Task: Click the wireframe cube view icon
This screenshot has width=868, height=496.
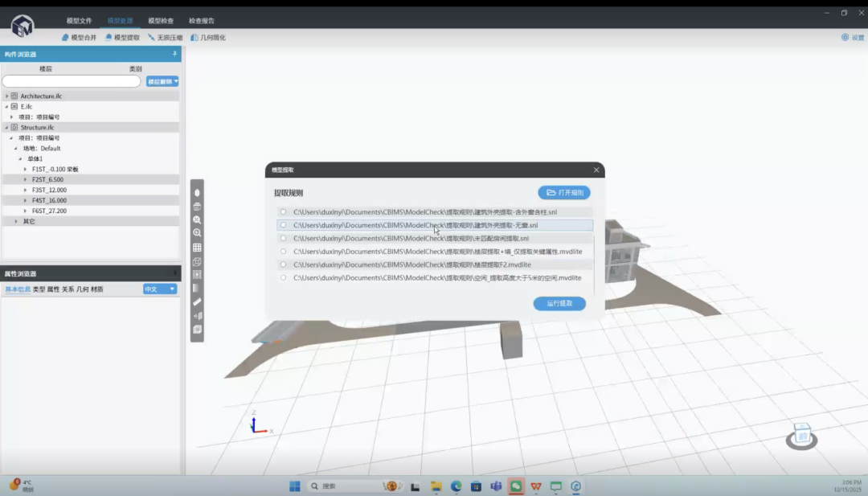Action: (x=197, y=261)
